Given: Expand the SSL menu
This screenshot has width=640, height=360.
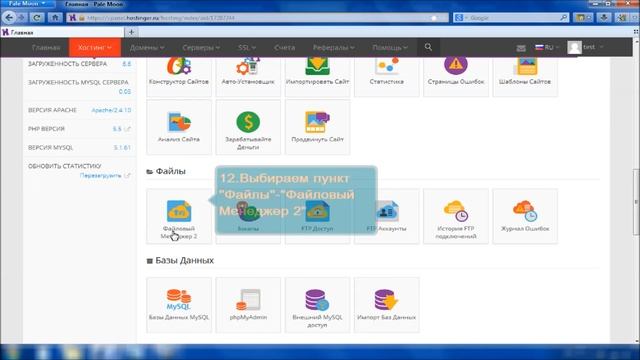Looking at the screenshot, I should (247, 47).
